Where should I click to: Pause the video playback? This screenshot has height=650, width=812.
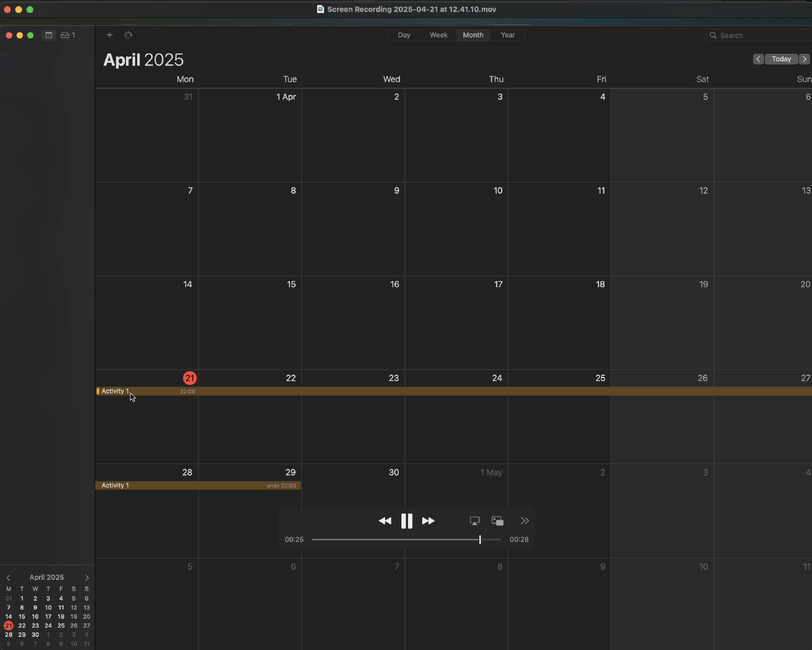coord(407,521)
